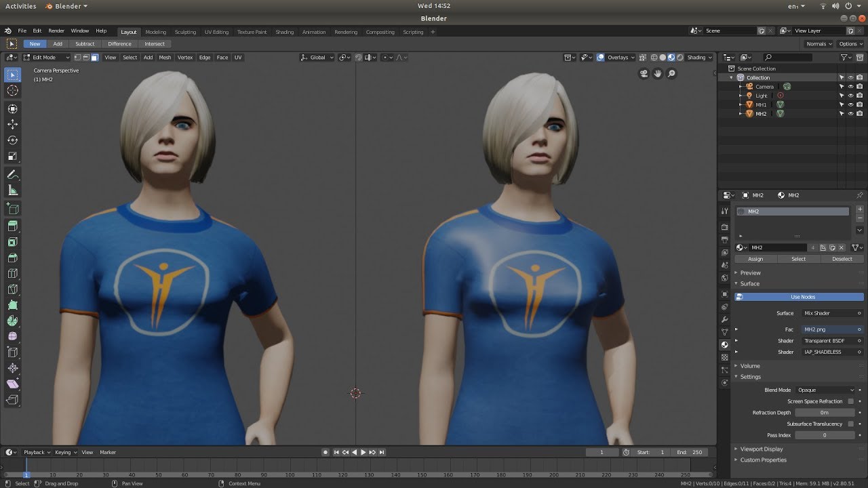Click the viewport camera view gizmo
868x488 pixels.
(644, 73)
